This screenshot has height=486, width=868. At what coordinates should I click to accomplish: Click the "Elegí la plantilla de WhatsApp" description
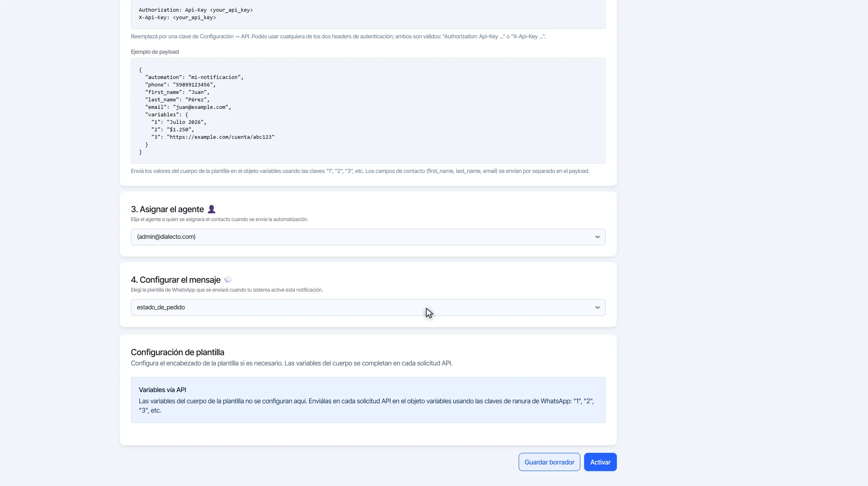[226, 290]
